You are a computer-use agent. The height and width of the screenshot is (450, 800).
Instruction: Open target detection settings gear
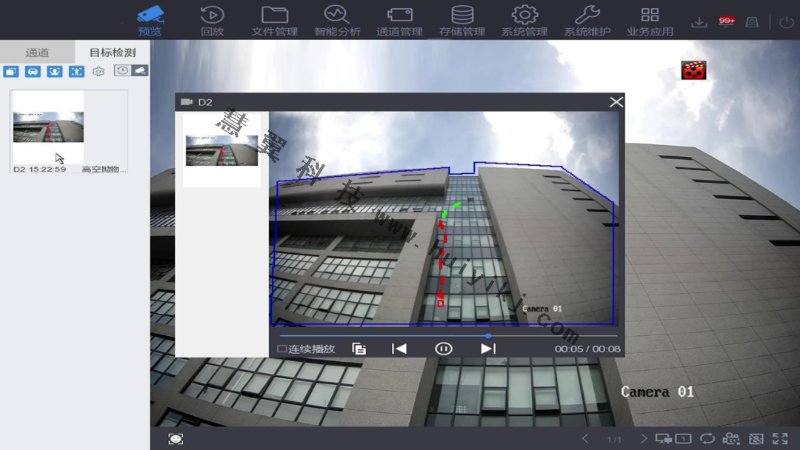click(x=98, y=71)
